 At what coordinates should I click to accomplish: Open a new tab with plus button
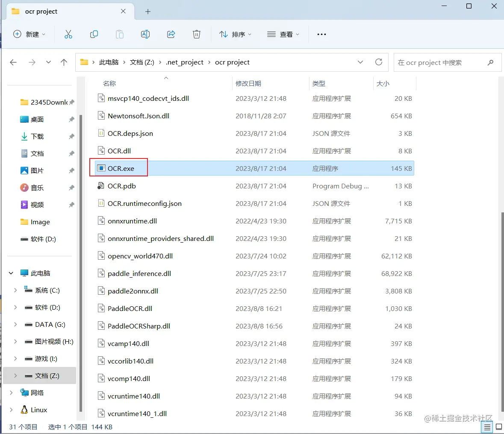click(x=148, y=12)
